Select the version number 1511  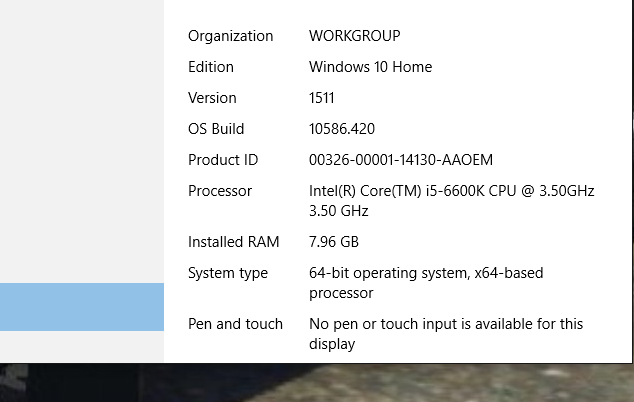322,98
